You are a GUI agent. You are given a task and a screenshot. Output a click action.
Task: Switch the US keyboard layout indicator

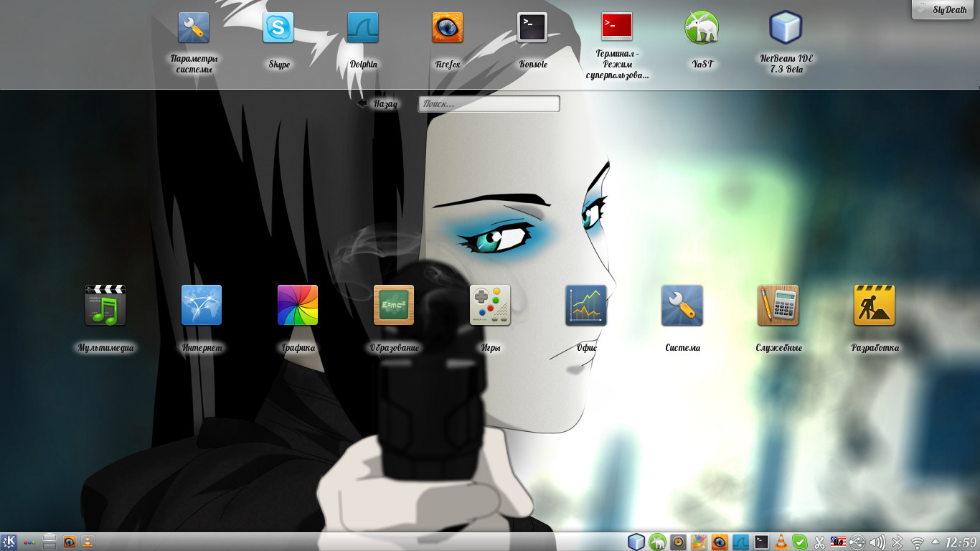pos(838,542)
